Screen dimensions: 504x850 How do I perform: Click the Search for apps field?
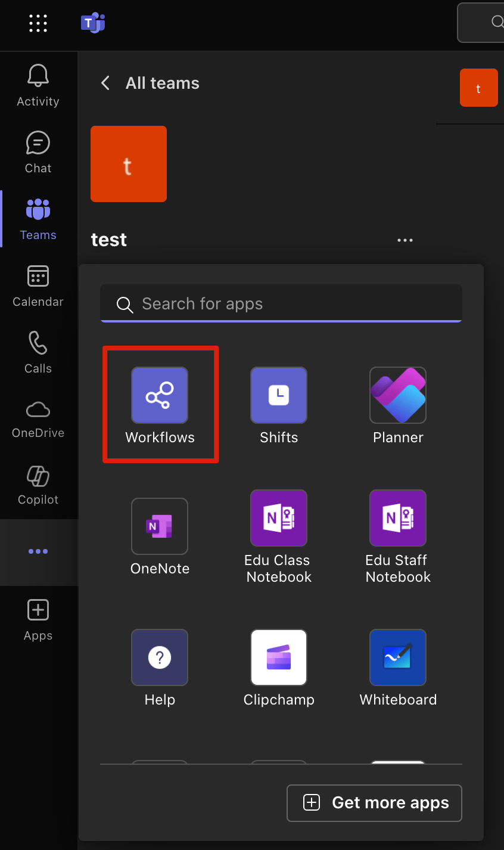click(x=281, y=303)
